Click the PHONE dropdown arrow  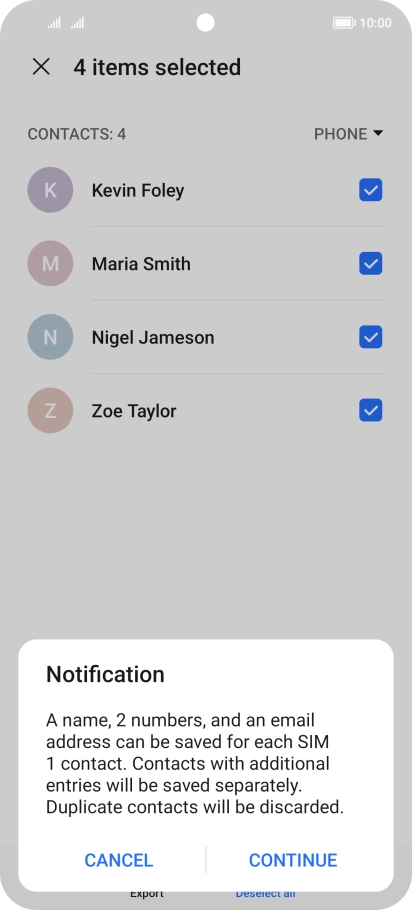coord(378,133)
